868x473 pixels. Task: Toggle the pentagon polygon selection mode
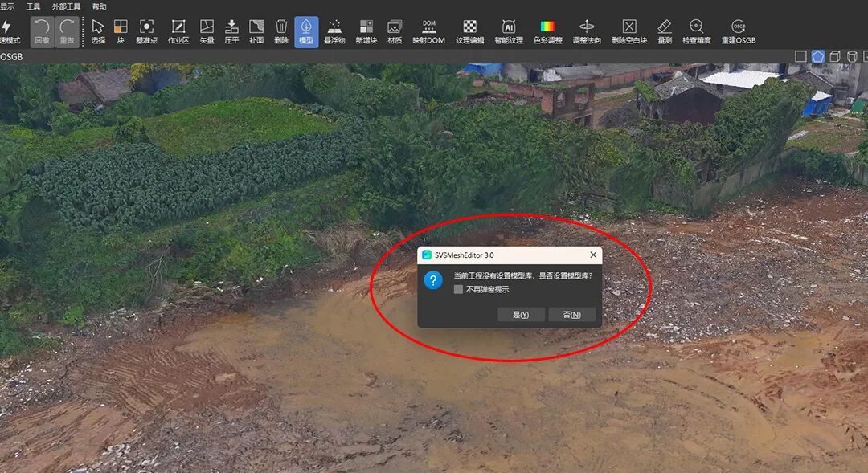click(818, 56)
